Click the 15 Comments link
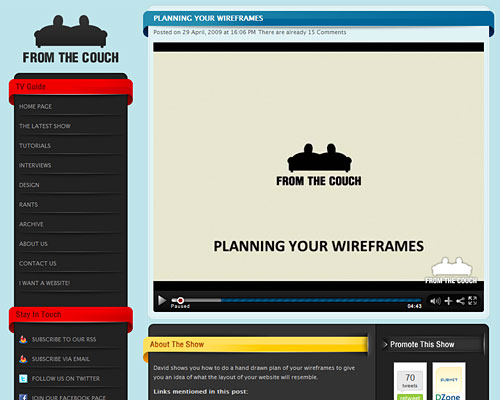Image resolution: width=500 pixels, height=400 pixels. [327, 32]
